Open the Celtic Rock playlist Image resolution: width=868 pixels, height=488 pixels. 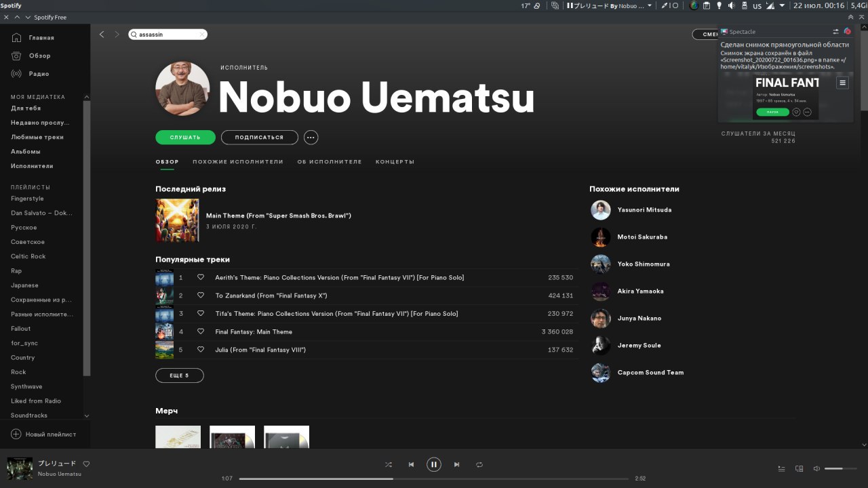(28, 256)
